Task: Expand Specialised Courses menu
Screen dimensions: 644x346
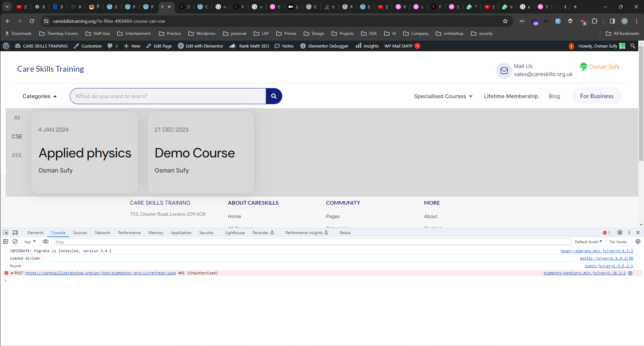Action: (x=443, y=96)
